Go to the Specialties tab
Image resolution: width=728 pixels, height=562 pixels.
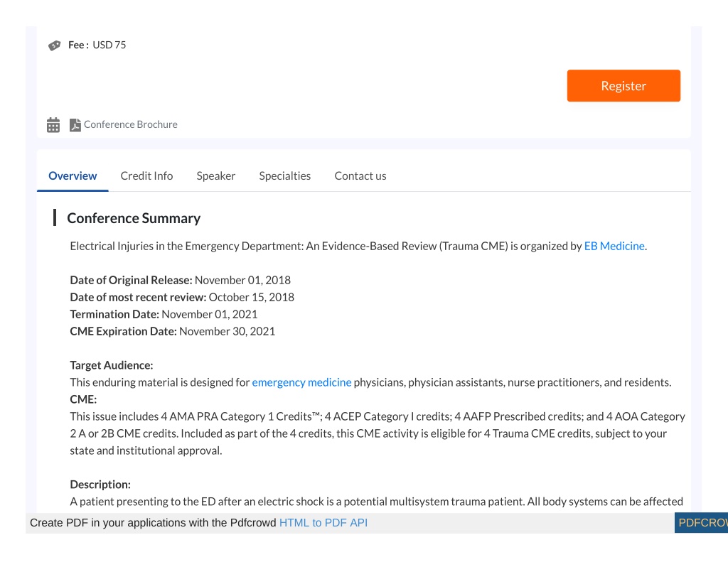point(284,176)
